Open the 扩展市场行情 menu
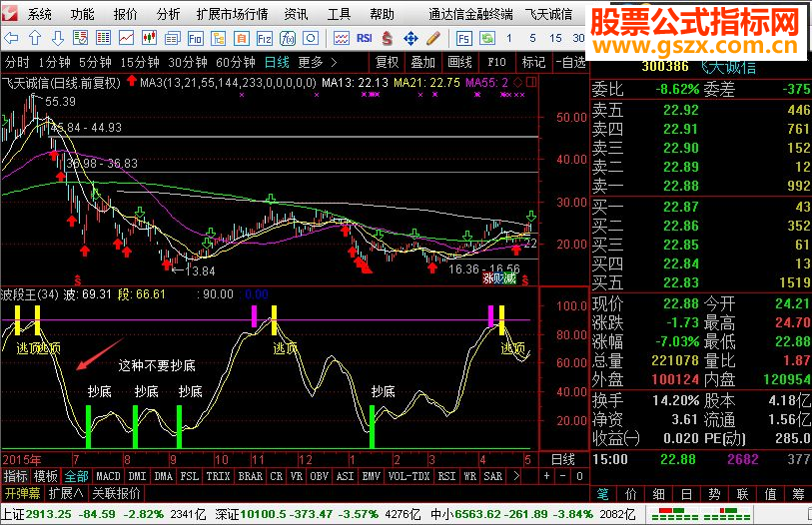812x525 pixels. (232, 14)
